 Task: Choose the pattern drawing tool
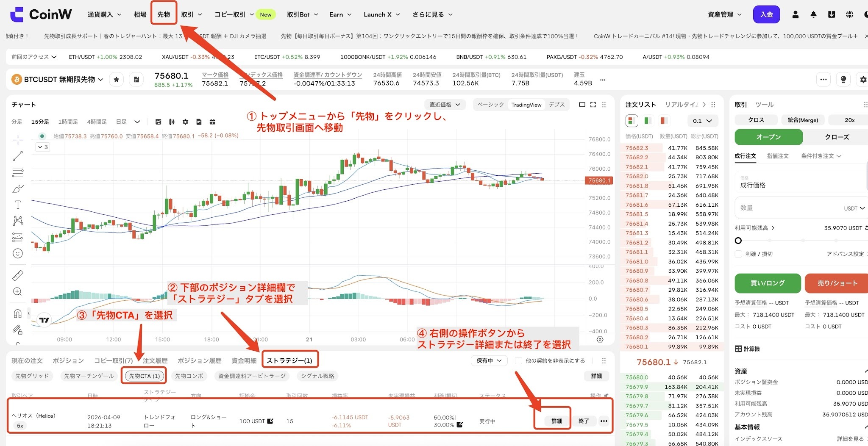(x=18, y=221)
